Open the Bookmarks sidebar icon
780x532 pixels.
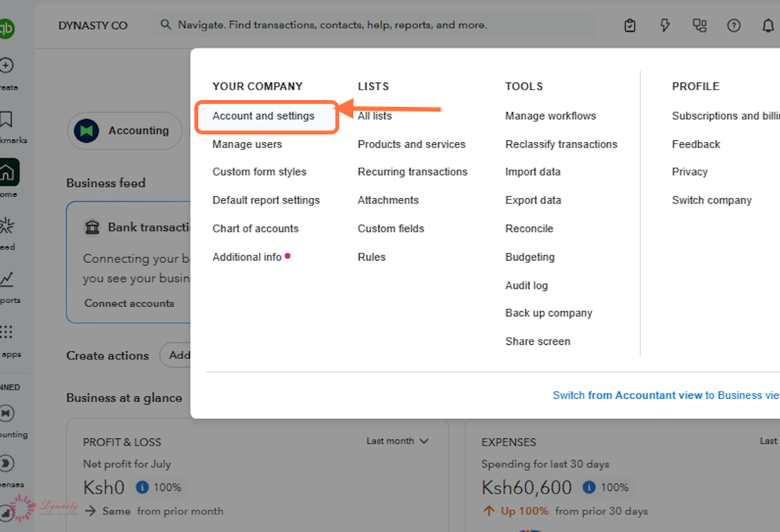click(x=6, y=119)
